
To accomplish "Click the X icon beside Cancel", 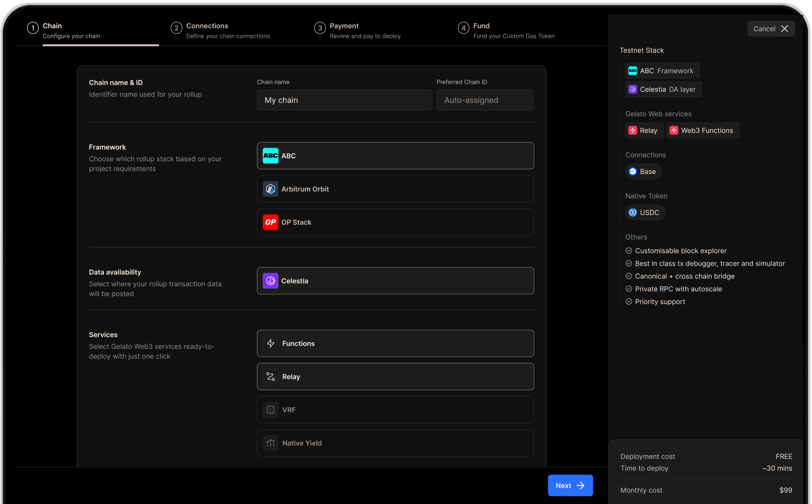I will 784,29.
